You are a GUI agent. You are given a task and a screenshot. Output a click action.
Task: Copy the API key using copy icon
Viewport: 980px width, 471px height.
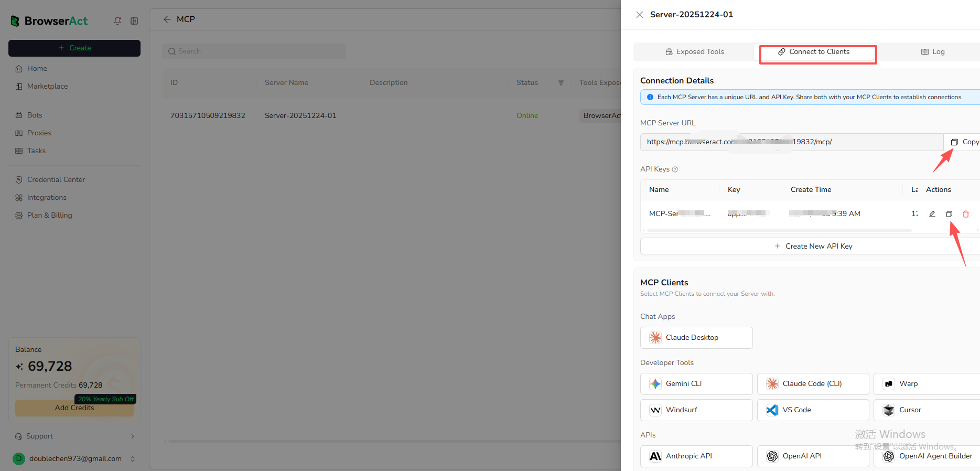949,214
